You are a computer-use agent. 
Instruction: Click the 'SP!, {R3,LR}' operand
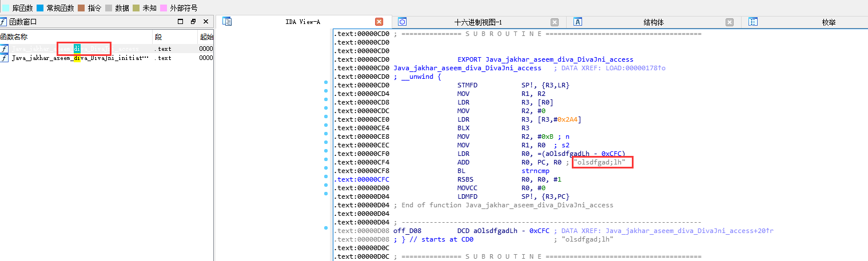click(546, 85)
